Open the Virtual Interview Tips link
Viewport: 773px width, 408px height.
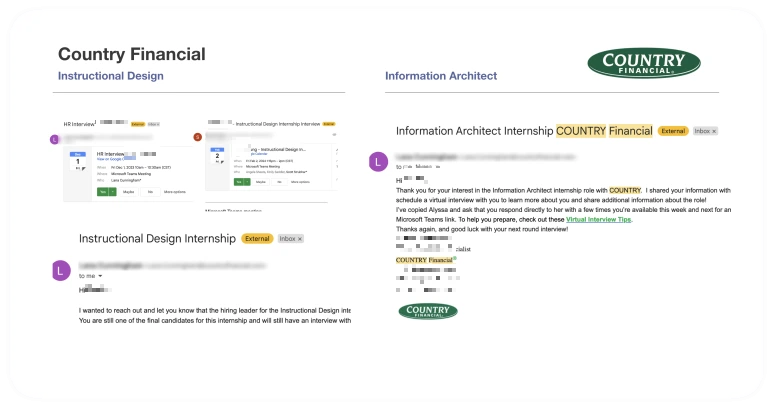coord(598,219)
